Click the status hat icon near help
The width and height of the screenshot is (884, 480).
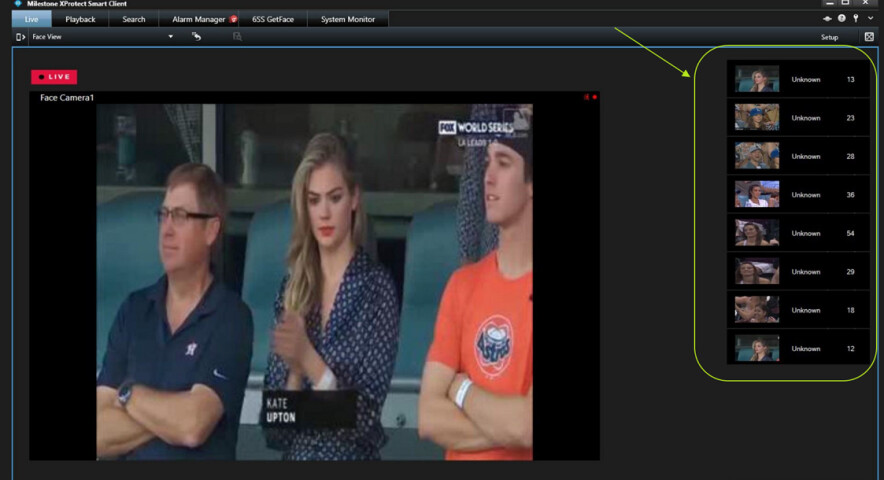[827, 19]
